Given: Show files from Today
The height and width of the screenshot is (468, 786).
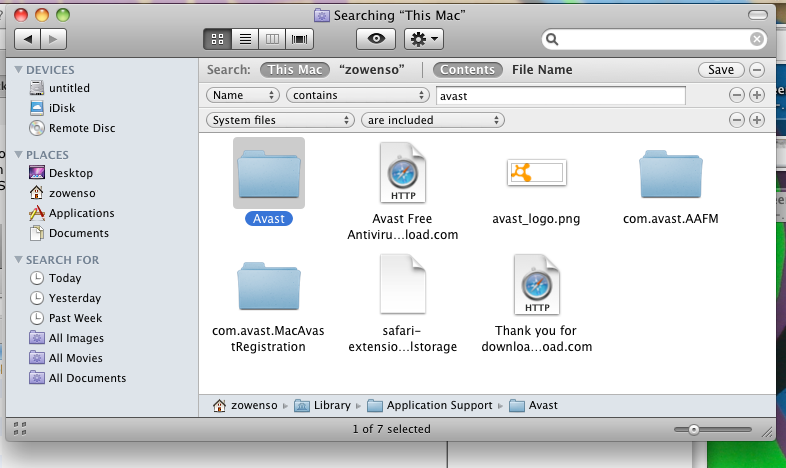Looking at the screenshot, I should [55, 278].
